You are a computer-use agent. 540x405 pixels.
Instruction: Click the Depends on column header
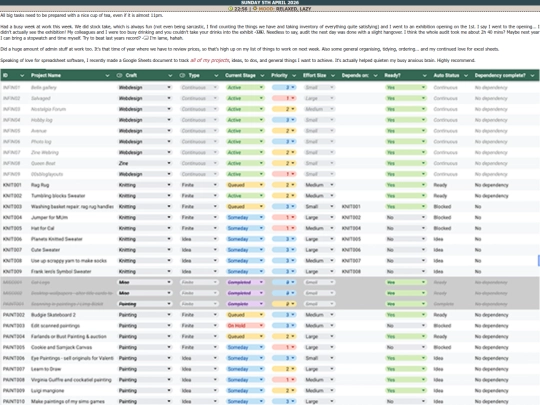pyautogui.click(x=355, y=75)
